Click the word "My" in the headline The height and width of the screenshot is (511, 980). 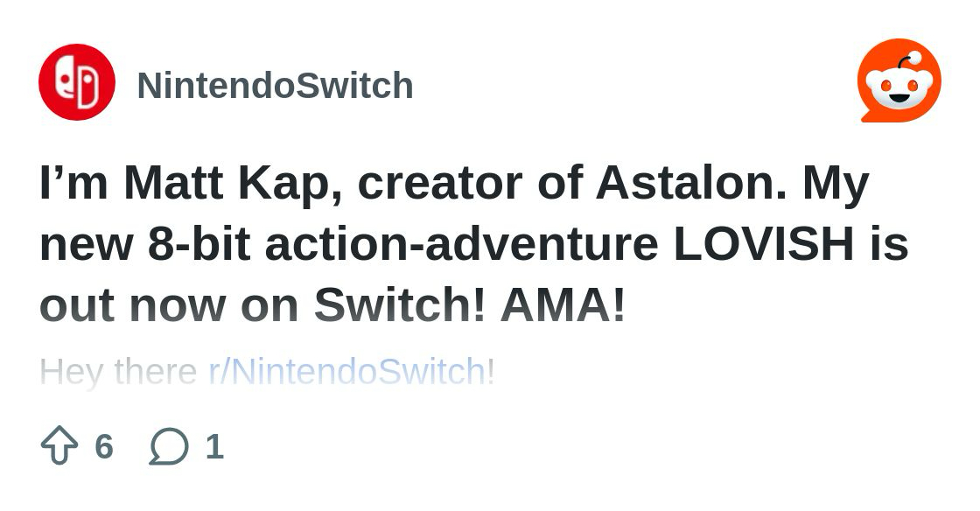coord(836,184)
